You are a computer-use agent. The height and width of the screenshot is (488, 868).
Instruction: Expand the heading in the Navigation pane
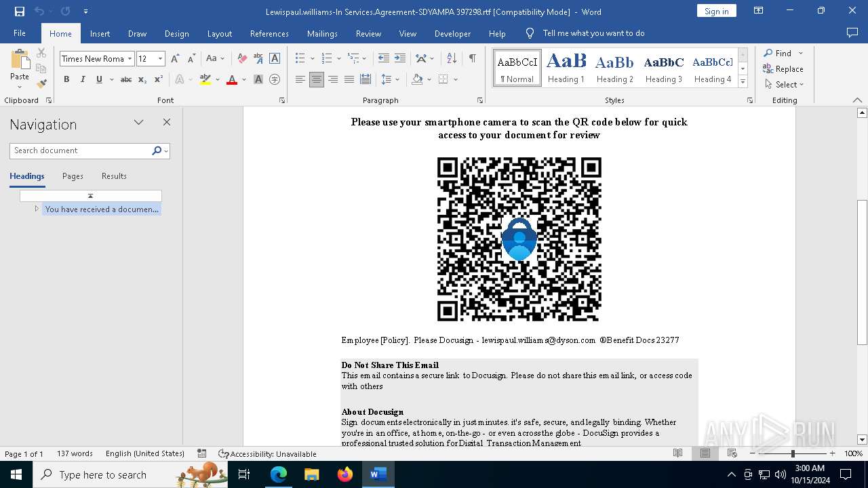37,209
